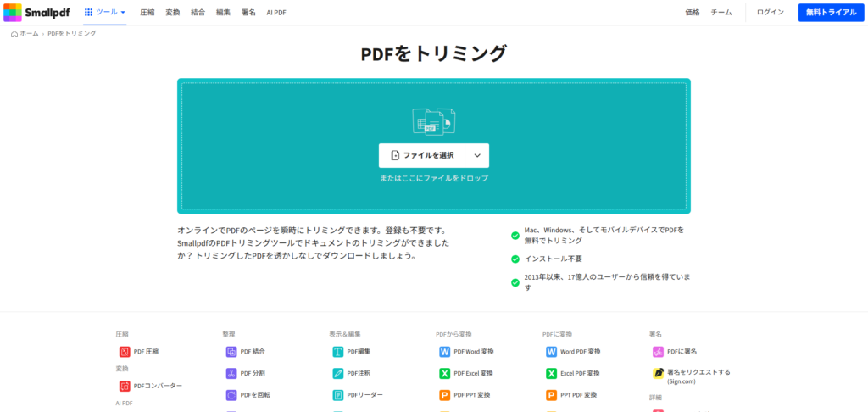Viewport: 868px width, 412px height.
Task: Go to the 価格 page
Action: tap(693, 12)
